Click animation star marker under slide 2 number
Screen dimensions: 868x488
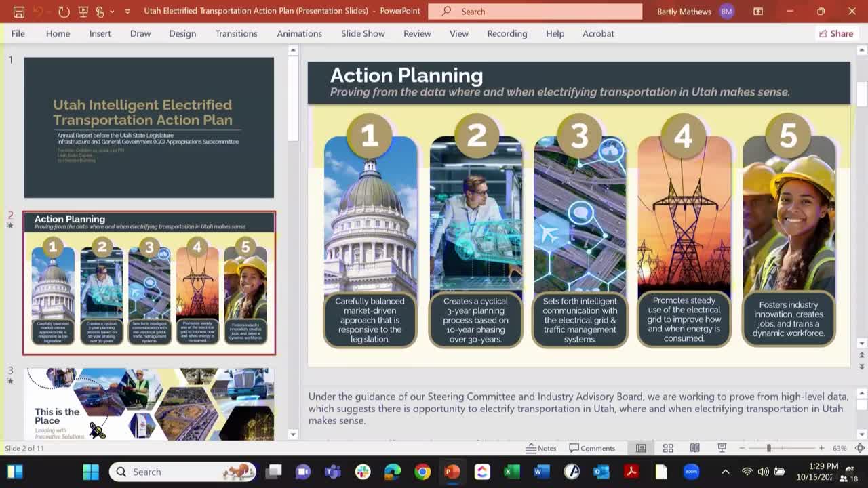[x=10, y=225]
